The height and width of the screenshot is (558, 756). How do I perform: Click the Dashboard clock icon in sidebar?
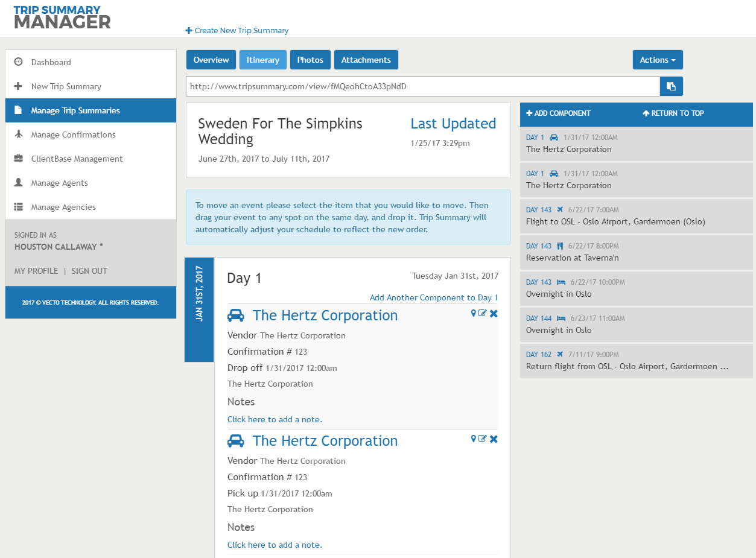[x=19, y=62]
